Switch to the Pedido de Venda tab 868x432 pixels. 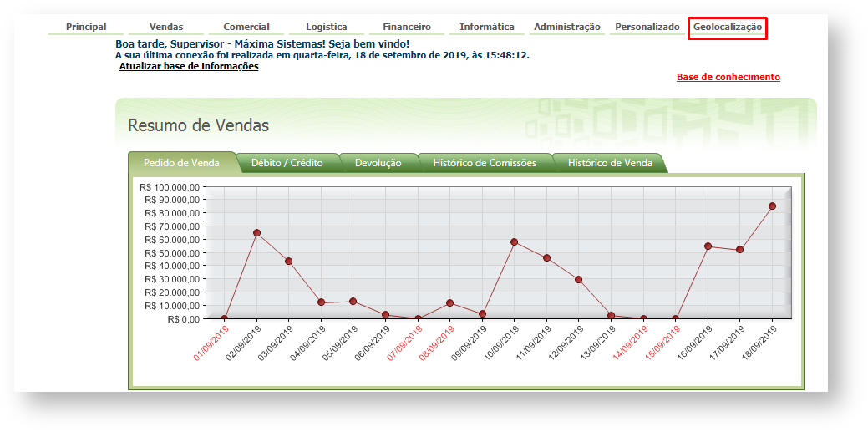coord(181,163)
